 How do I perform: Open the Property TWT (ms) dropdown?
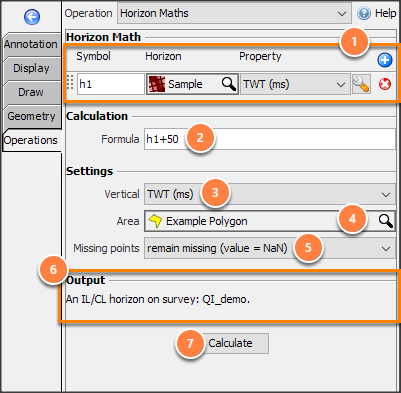coord(295,84)
